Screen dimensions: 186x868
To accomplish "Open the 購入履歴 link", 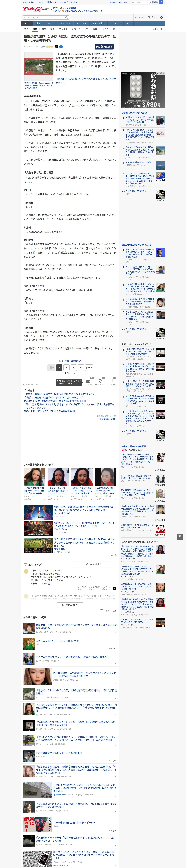I will [152, 17].
